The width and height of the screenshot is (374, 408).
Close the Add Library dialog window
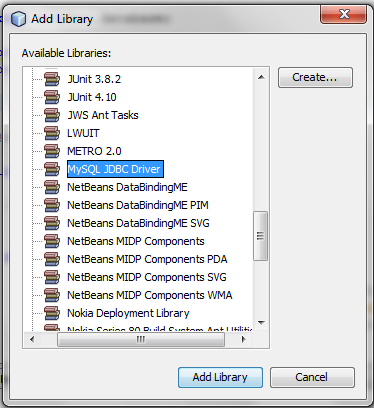pyautogui.click(x=343, y=15)
